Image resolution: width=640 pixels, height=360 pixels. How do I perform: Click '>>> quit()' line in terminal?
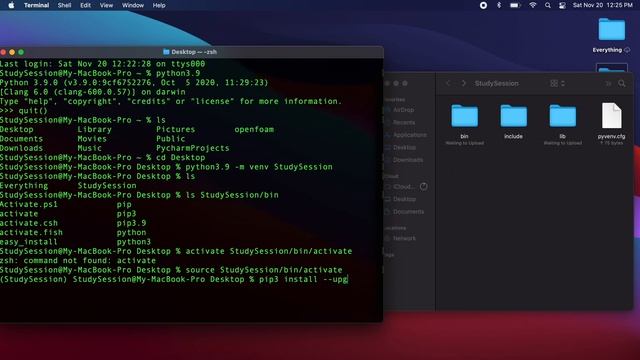click(x=24, y=111)
